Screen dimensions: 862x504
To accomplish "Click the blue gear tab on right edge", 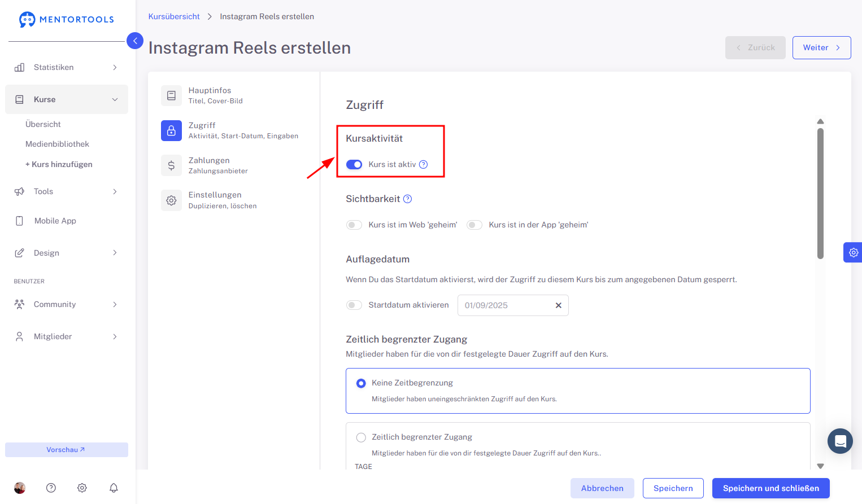I will coord(853,252).
